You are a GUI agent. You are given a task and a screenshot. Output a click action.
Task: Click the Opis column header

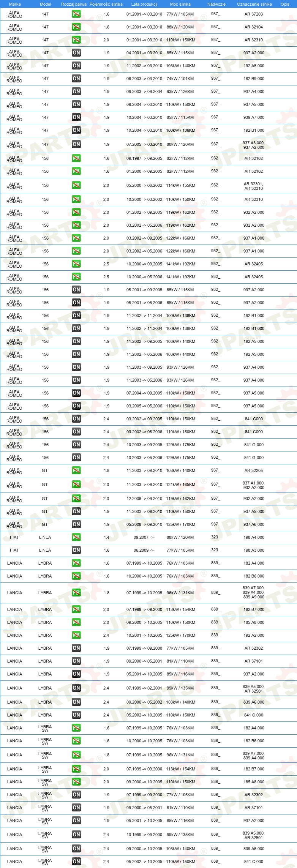coord(285,4)
